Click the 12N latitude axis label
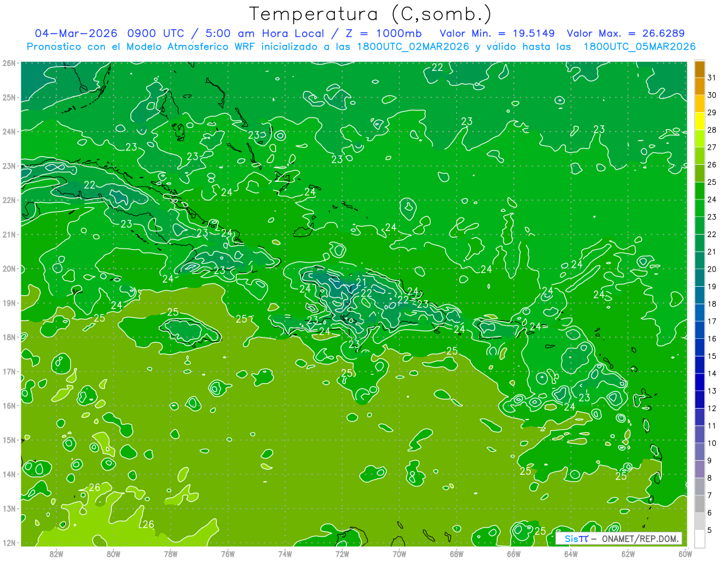The image size is (728, 562). tap(9, 543)
